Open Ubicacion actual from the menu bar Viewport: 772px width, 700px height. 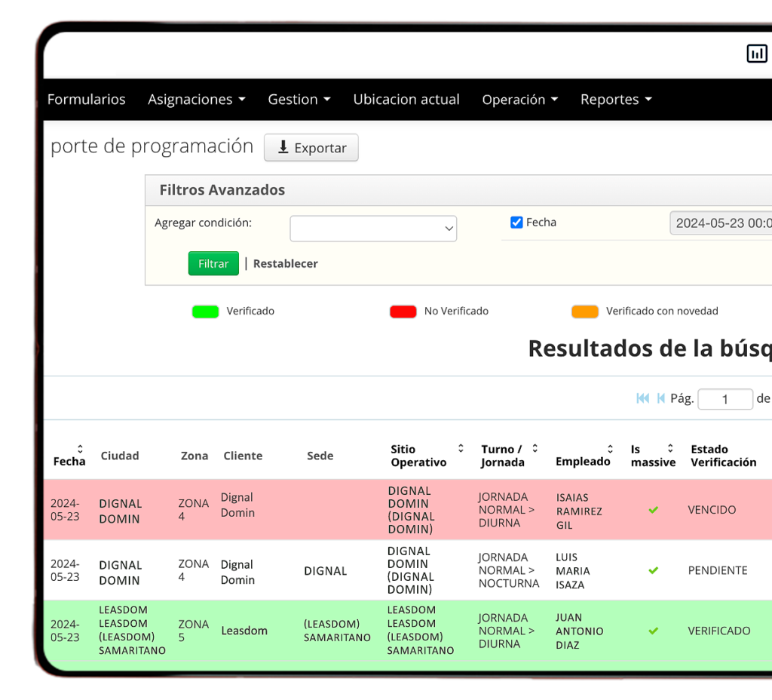tap(406, 99)
